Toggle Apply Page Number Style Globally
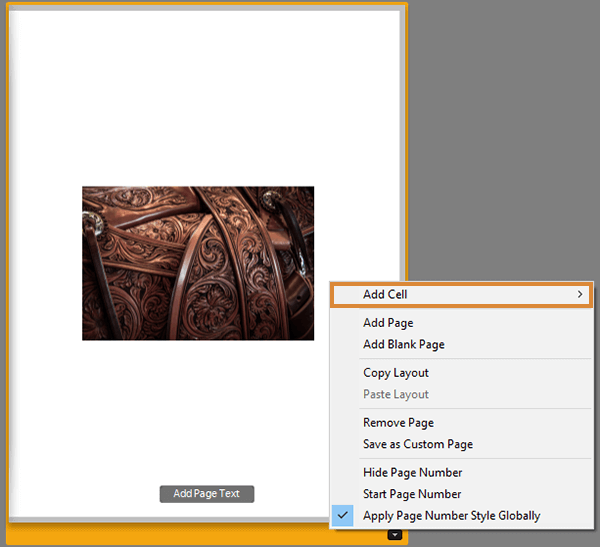This screenshot has height=547, width=600. [x=452, y=515]
